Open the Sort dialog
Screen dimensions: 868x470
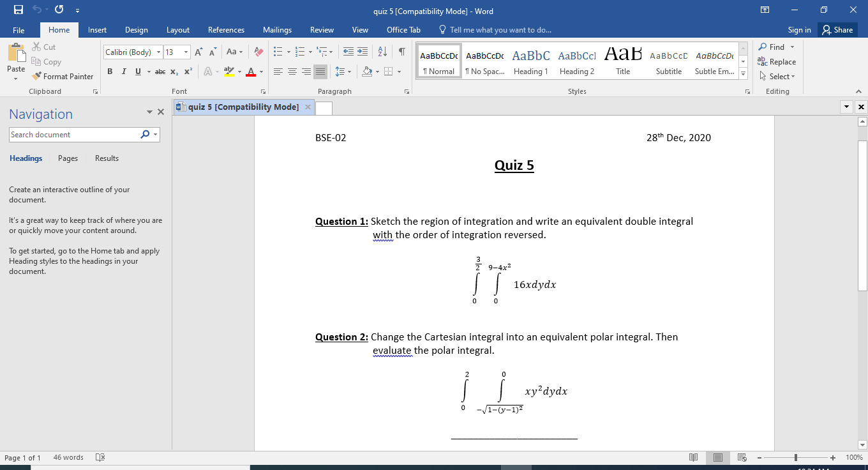click(x=382, y=52)
